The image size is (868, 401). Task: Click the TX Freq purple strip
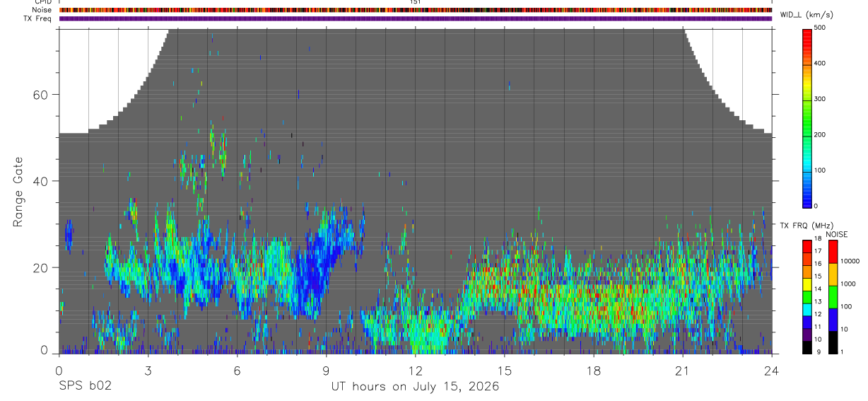(x=416, y=18)
